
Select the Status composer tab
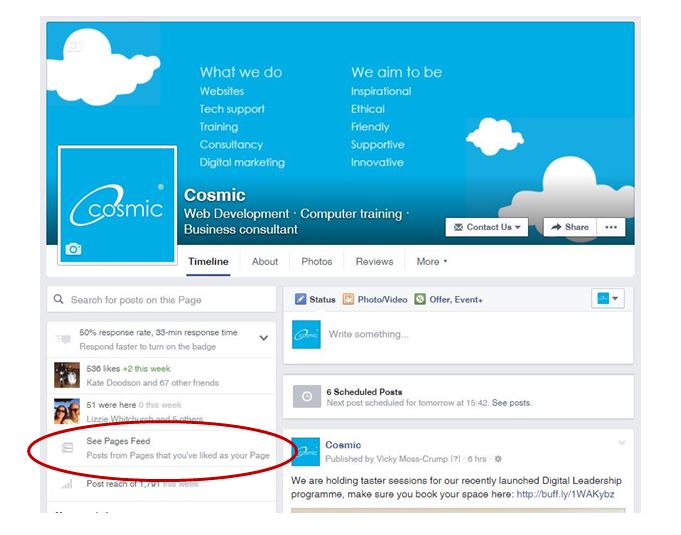(315, 299)
